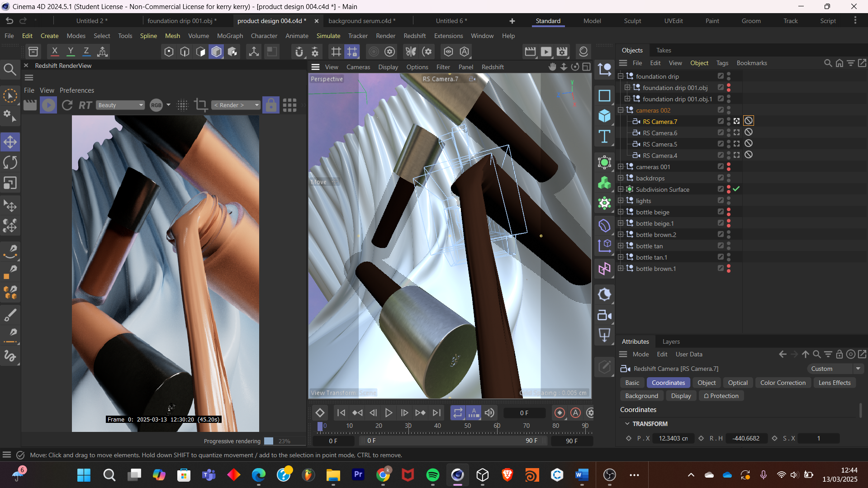The height and width of the screenshot is (488, 868).
Task: Click the R.H value field
Action: (x=746, y=438)
